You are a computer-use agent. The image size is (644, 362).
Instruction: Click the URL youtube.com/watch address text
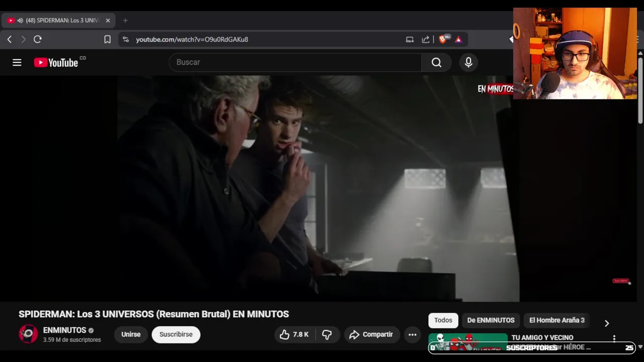pos(192,39)
